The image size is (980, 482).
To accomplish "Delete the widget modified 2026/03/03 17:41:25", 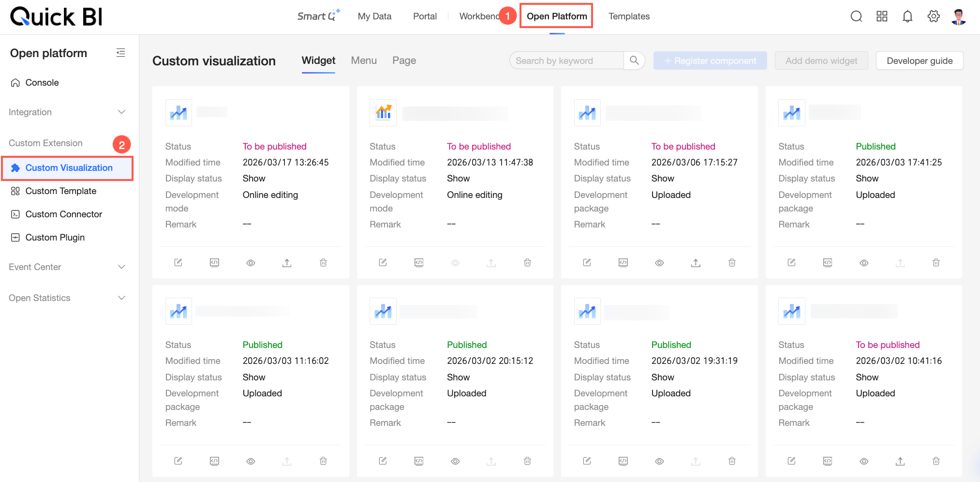I will click(x=936, y=262).
